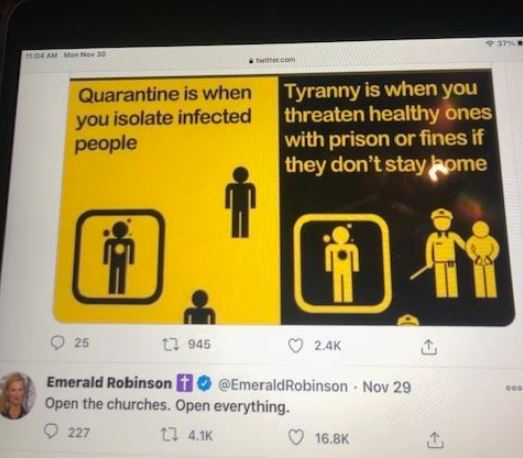The image size is (523, 458).
Task: Share Emerald Robinson's tweet
Action: pyautogui.click(x=436, y=440)
